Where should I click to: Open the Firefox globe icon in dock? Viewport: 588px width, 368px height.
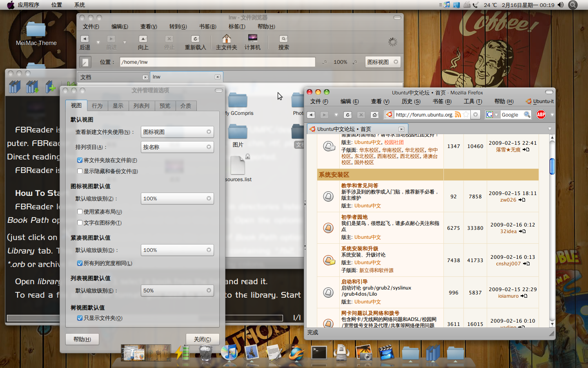[x=296, y=352]
